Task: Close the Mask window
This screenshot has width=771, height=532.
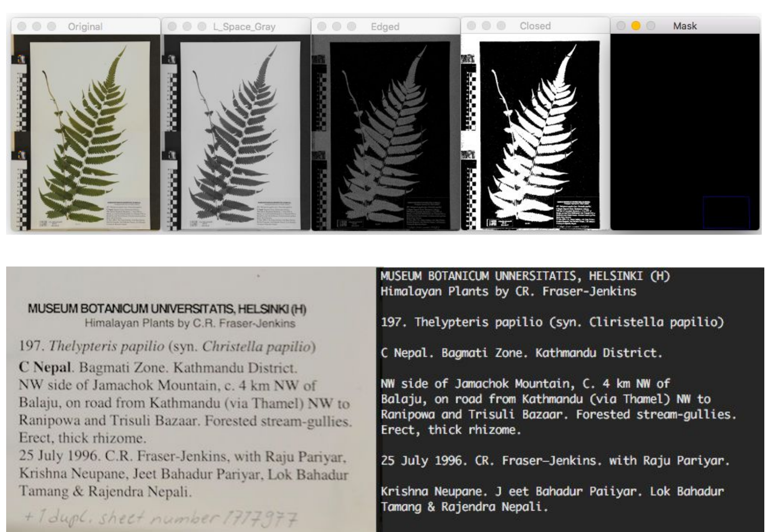Action: [621, 26]
